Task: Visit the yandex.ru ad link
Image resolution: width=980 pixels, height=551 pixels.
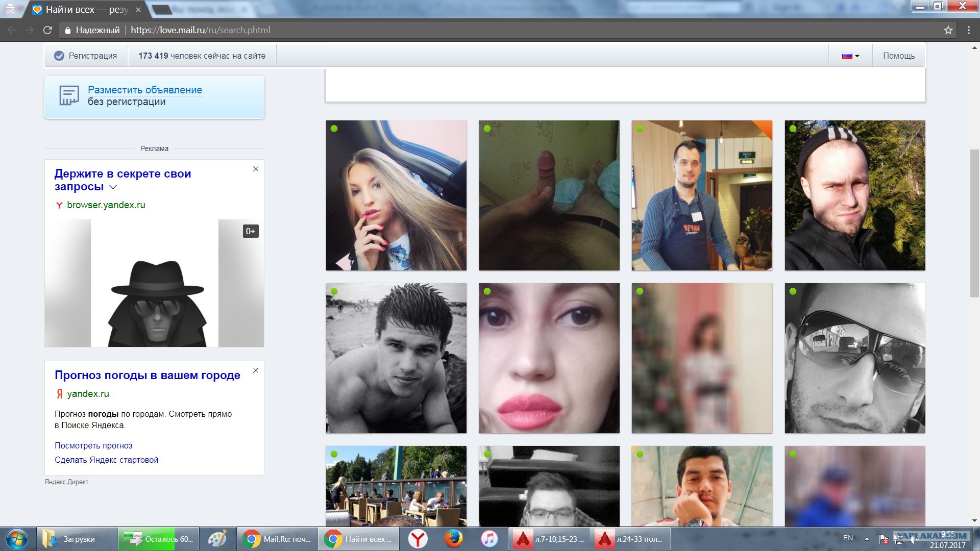Action: click(x=88, y=394)
